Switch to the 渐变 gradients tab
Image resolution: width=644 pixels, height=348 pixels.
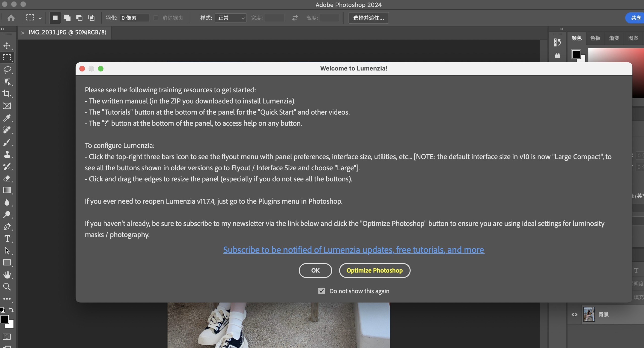click(x=614, y=38)
